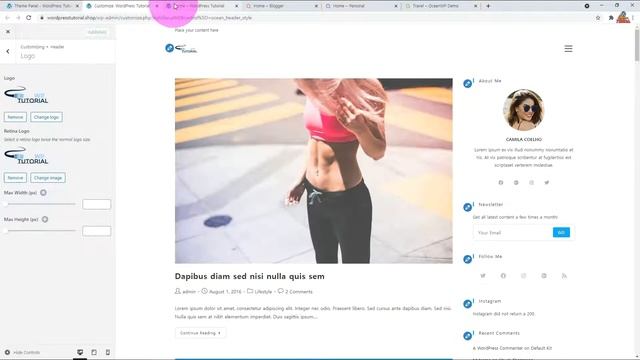Adjust the Max Width slider
Image resolution: width=640 pixels, height=360 pixels.
(x=40, y=204)
